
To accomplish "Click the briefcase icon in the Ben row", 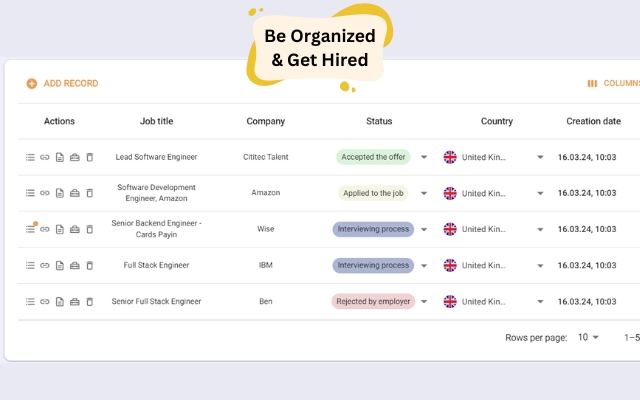I will [75, 302].
